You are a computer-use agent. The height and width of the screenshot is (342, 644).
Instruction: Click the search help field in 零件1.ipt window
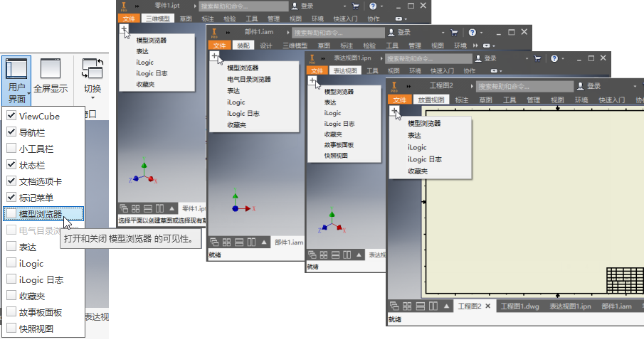(243, 6)
